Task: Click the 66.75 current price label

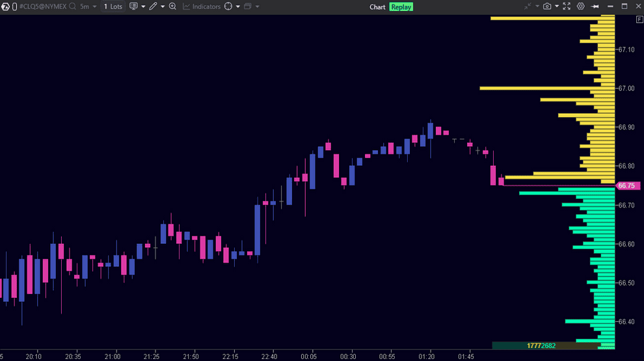Action: (x=628, y=185)
